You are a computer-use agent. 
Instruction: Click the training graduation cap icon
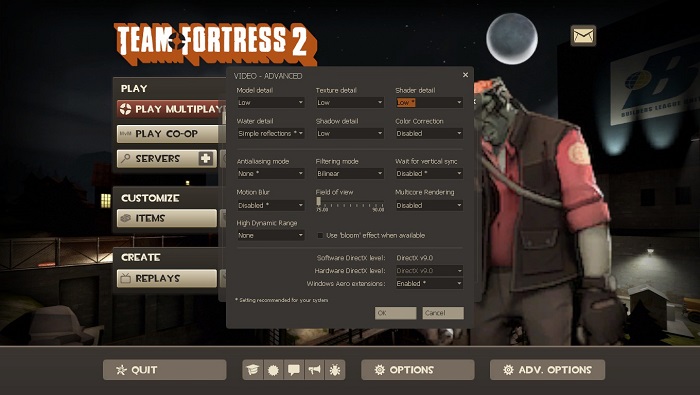click(x=253, y=370)
